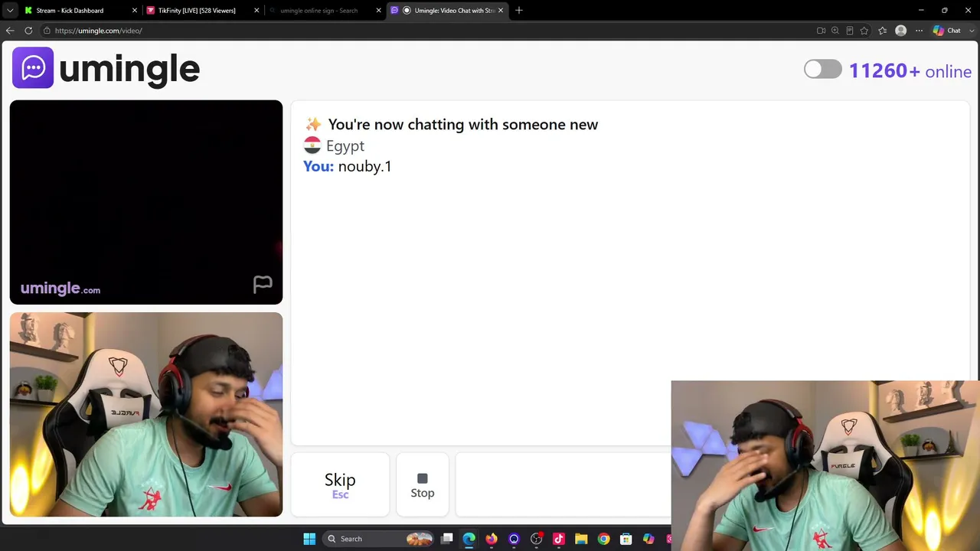Reload the Umingle page
The width and height of the screenshot is (980, 551).
(x=28, y=31)
